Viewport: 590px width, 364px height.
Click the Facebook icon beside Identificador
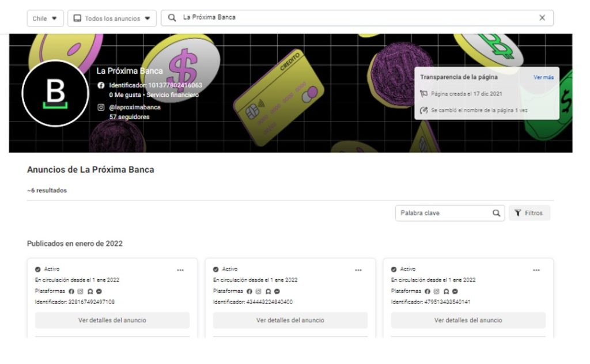click(101, 85)
